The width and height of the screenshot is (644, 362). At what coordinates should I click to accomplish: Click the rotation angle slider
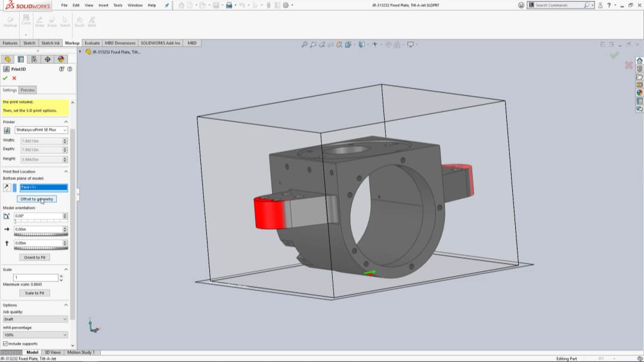pyautogui.click(x=40, y=221)
